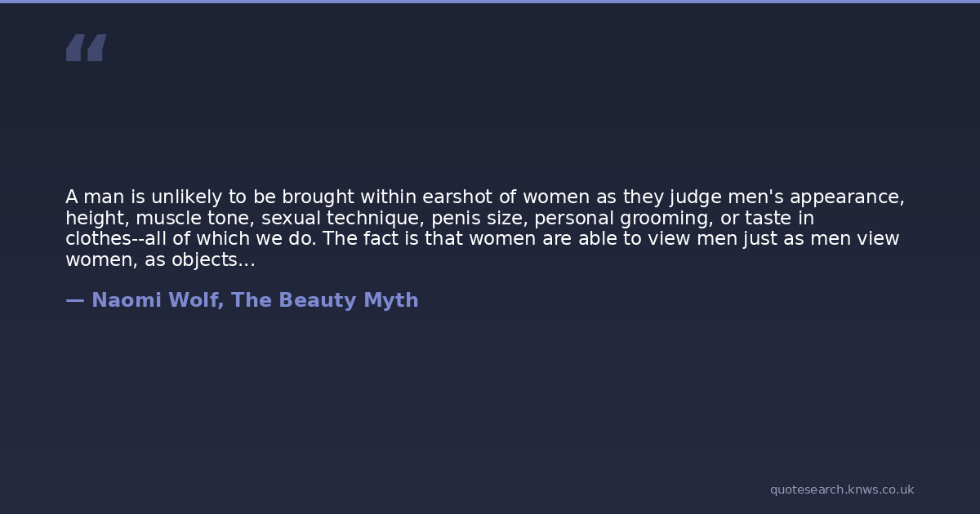Click the phrase "taste in" ending line two
The width and height of the screenshot is (980, 514).
click(779, 219)
